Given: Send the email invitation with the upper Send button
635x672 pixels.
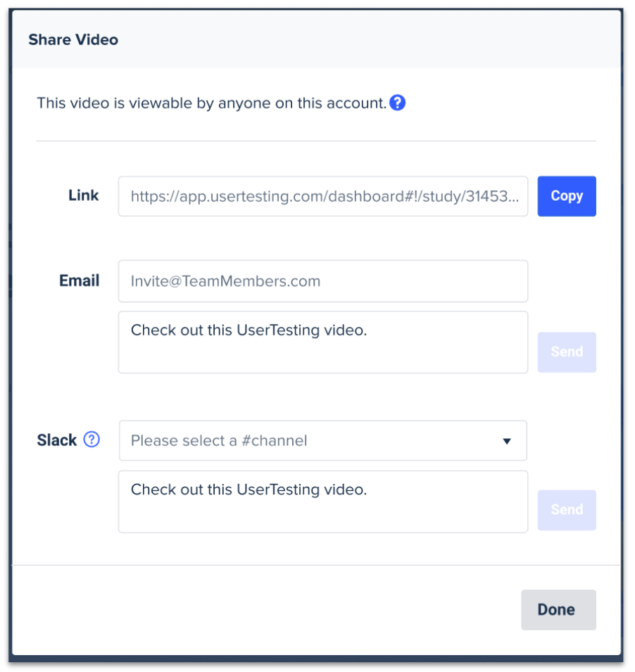Looking at the screenshot, I should tap(567, 352).
